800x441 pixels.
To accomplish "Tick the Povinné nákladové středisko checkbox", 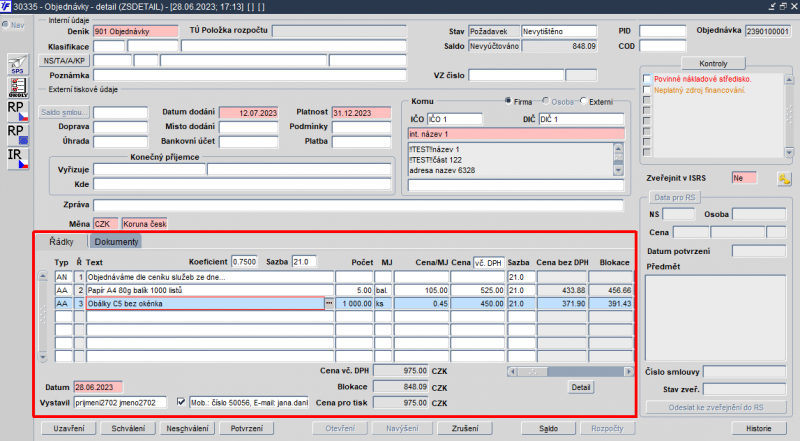I will [x=647, y=79].
